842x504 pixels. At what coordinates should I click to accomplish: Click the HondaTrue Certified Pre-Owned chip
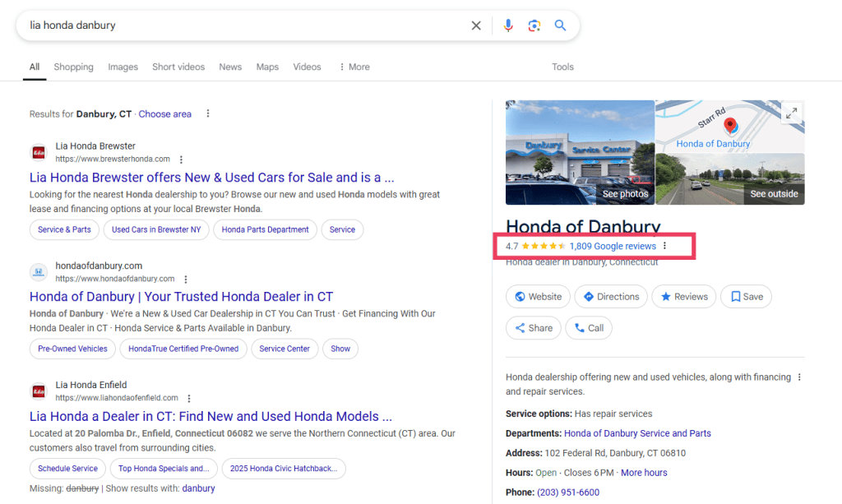[x=183, y=349]
